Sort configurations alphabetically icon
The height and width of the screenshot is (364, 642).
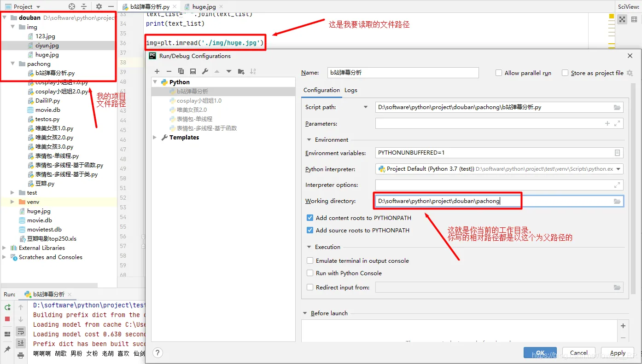pos(253,71)
